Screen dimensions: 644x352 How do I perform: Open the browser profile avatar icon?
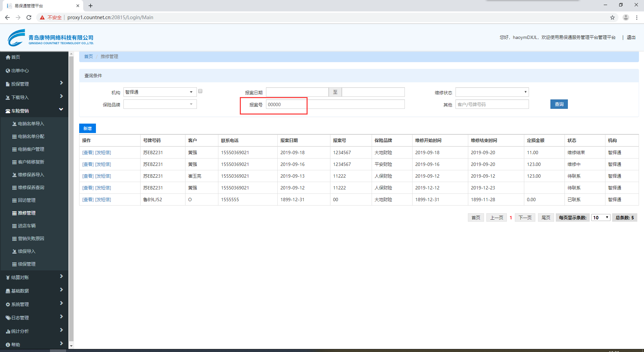pos(626,17)
